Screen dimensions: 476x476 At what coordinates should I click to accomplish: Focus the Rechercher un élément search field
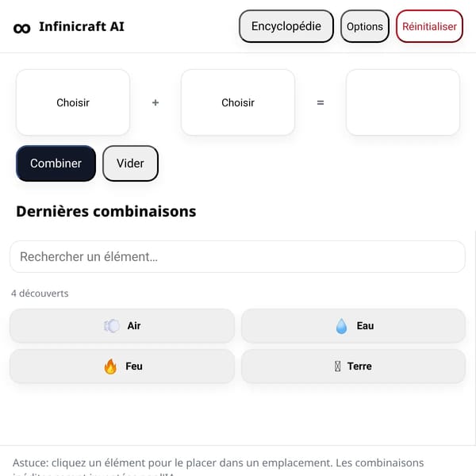[238, 257]
